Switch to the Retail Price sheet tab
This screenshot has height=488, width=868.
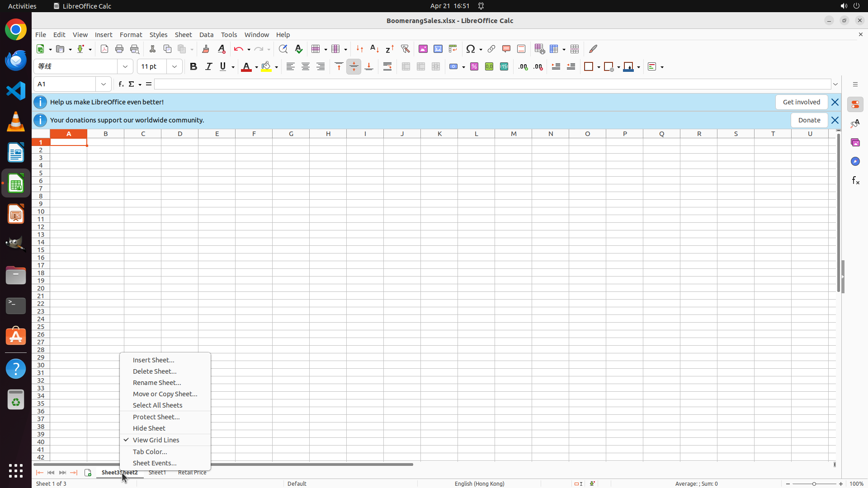click(192, 473)
